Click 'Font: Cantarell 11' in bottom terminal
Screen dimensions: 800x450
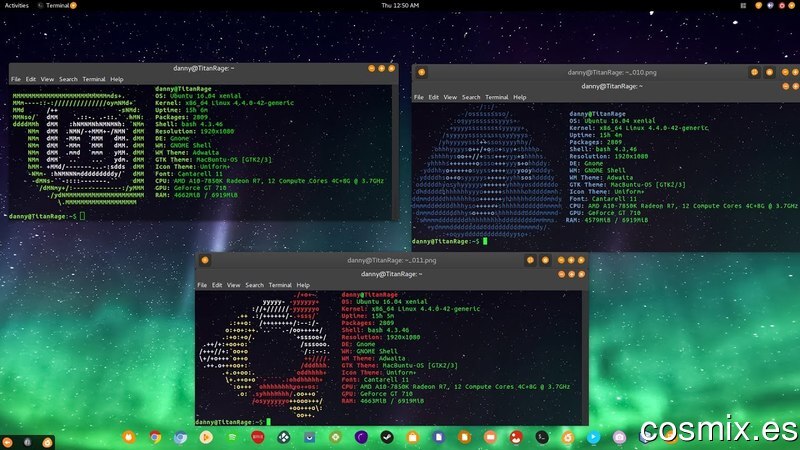click(375, 380)
